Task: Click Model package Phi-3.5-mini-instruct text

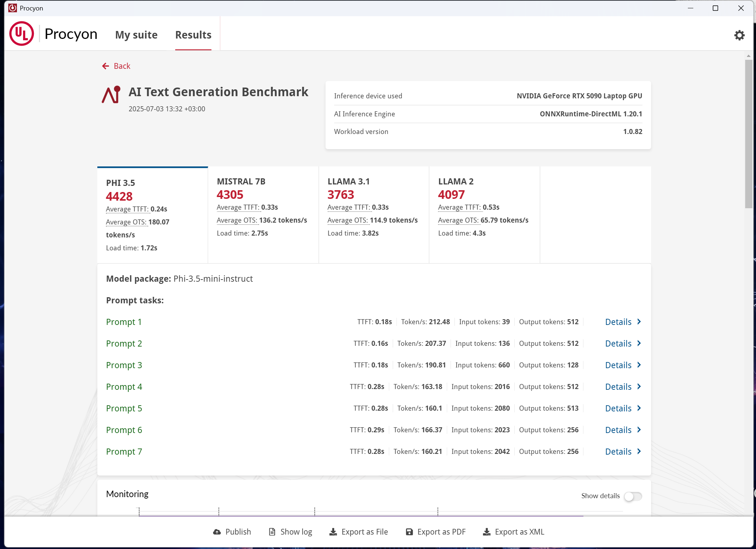Action: pos(180,279)
